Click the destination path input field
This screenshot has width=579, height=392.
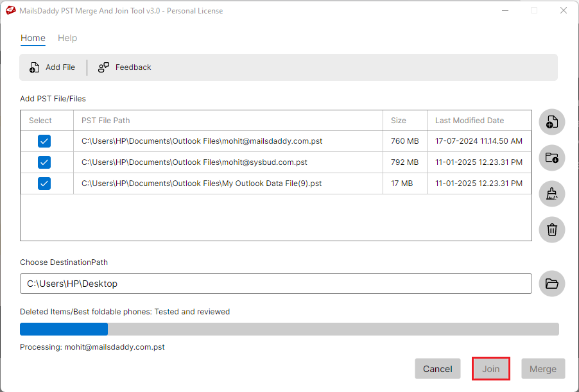coord(276,284)
